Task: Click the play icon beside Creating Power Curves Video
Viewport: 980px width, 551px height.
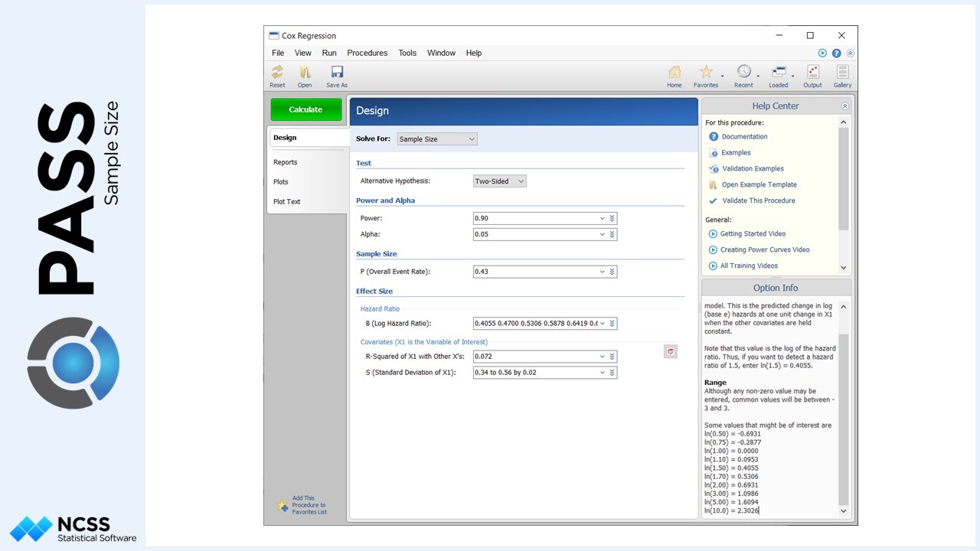Action: pyautogui.click(x=713, y=250)
